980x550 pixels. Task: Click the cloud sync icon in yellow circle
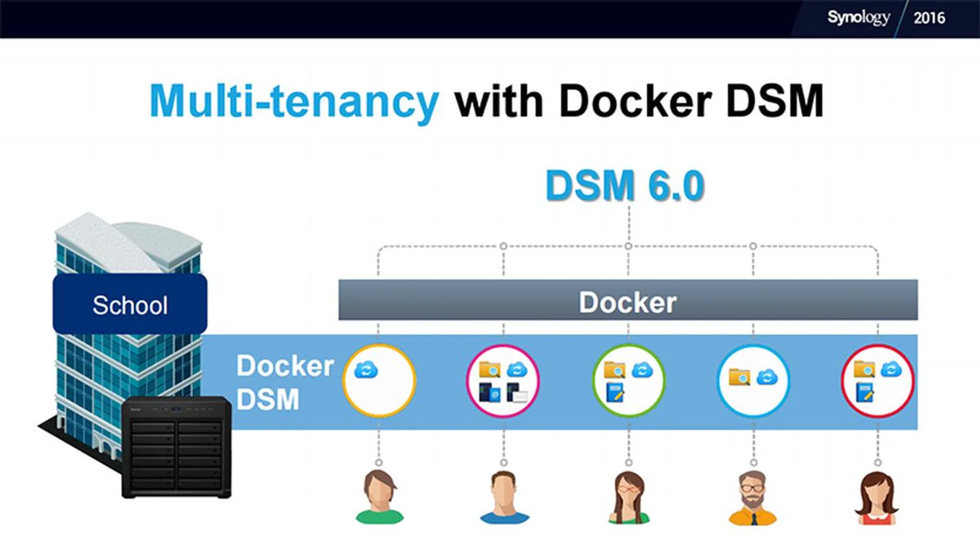point(365,370)
